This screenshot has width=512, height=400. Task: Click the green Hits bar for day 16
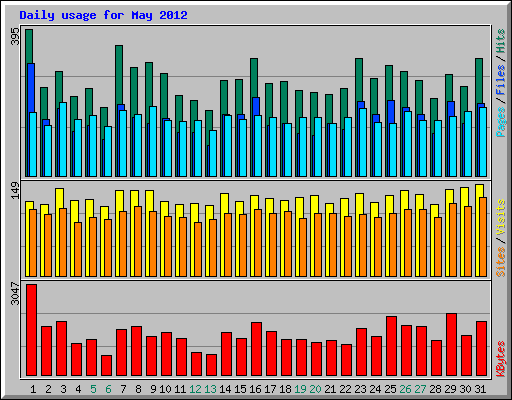pyautogui.click(x=254, y=78)
